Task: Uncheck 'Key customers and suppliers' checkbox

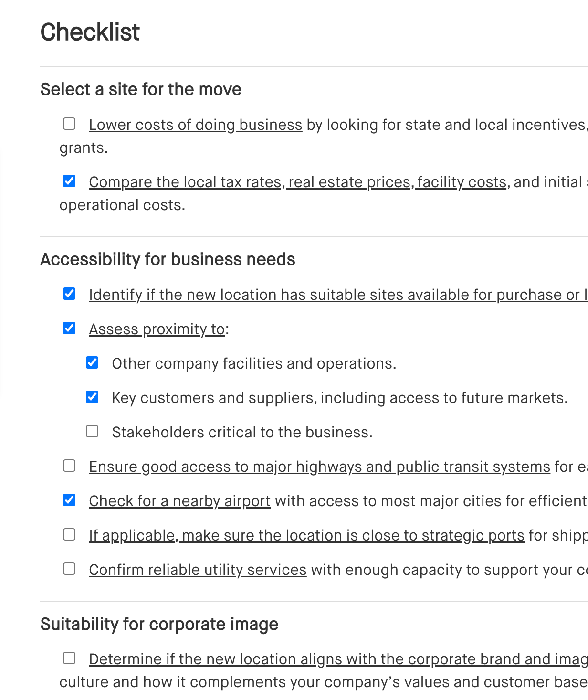Action: (x=92, y=397)
